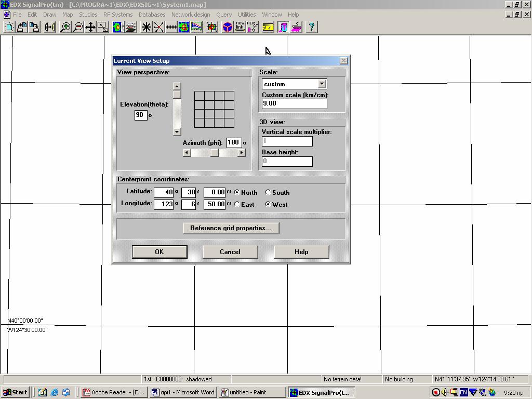Click the view perspective grid preview
532x399 pixels.
215,109
